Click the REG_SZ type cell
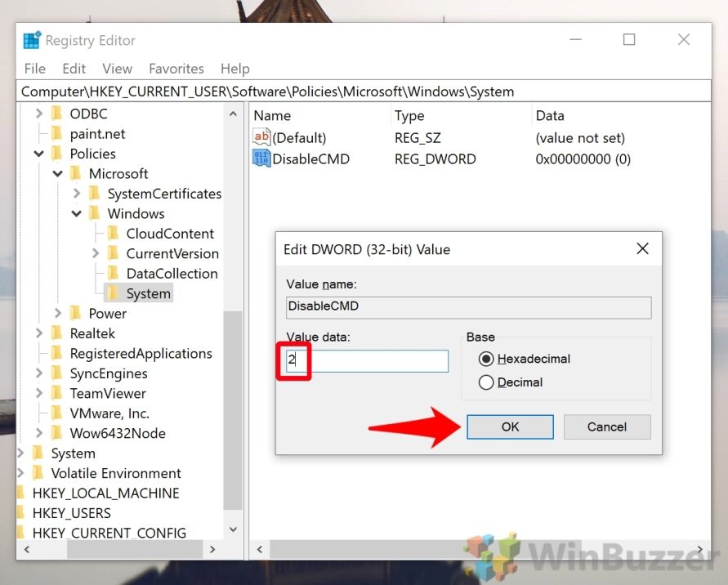 click(418, 138)
